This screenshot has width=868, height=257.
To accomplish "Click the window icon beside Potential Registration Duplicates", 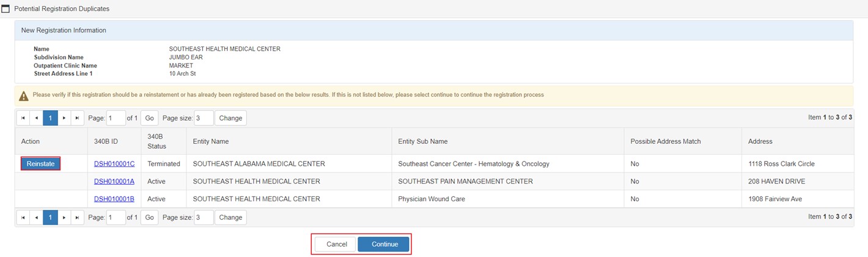I will [x=6, y=9].
